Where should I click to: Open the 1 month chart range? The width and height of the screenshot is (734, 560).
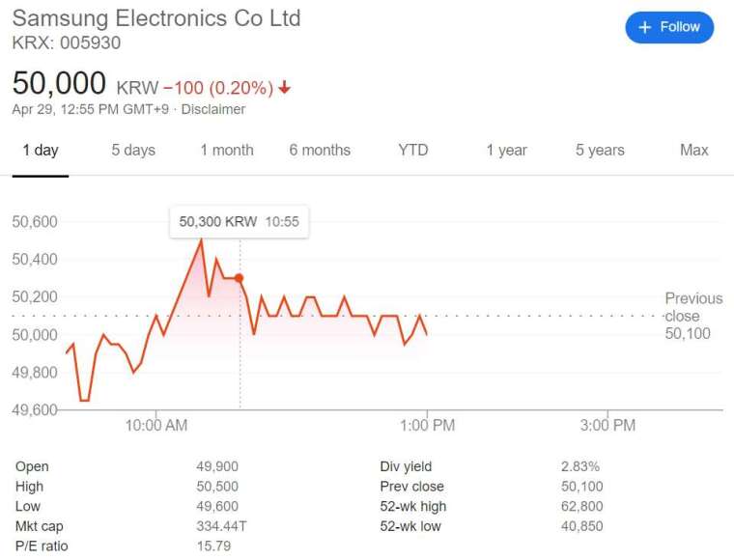[227, 151]
